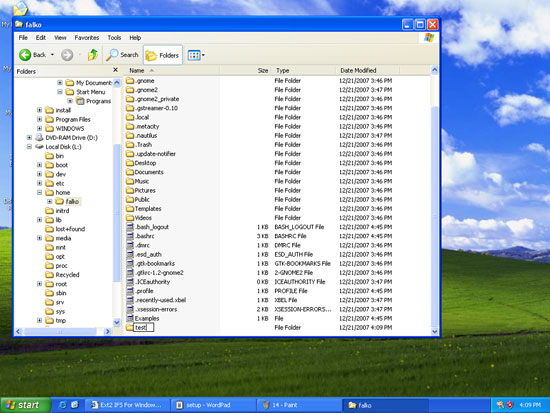The height and width of the screenshot is (413, 550).
Task: Open the Back history dropdown arrow
Action: (52, 55)
